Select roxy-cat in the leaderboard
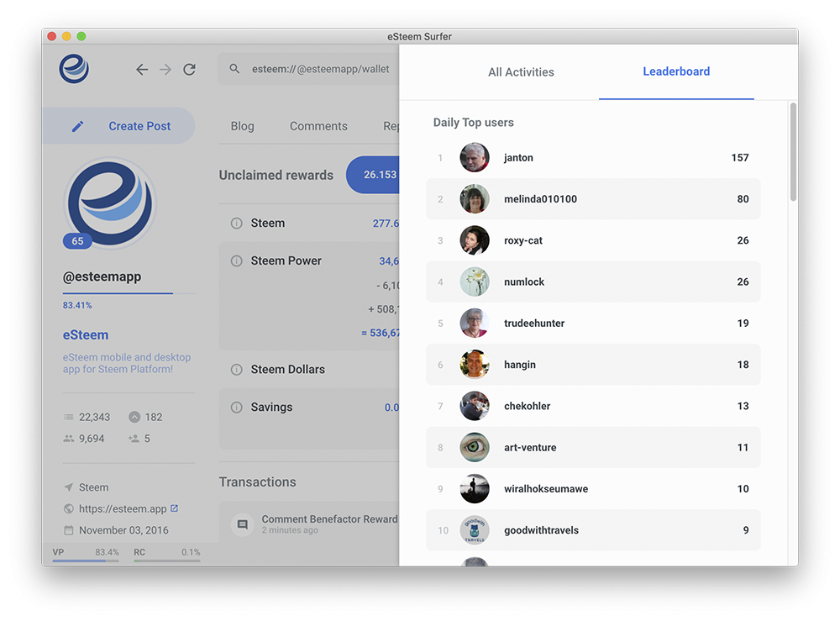The image size is (840, 621). tap(593, 240)
